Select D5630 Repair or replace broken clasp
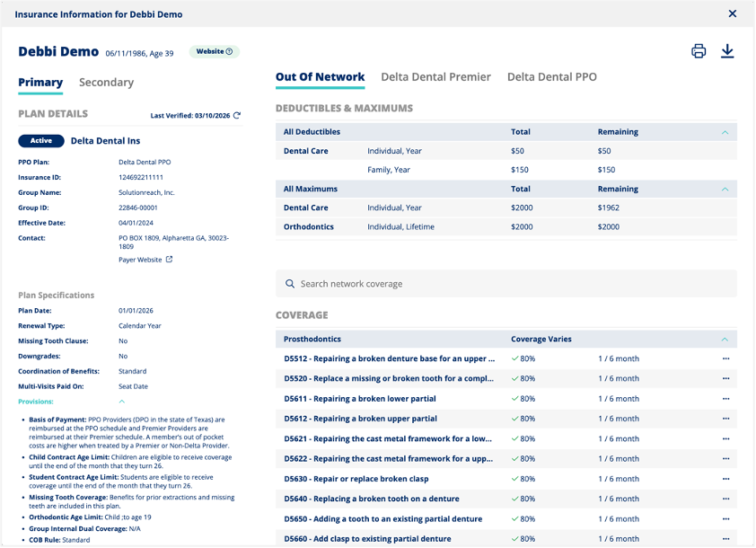Screen dimensions: 756x548 tap(506, 479)
